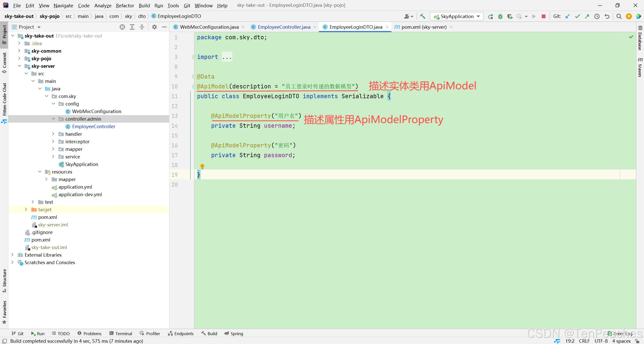This screenshot has height=344, width=644.
Task: Click Select Opened File target icon
Action: tap(122, 27)
